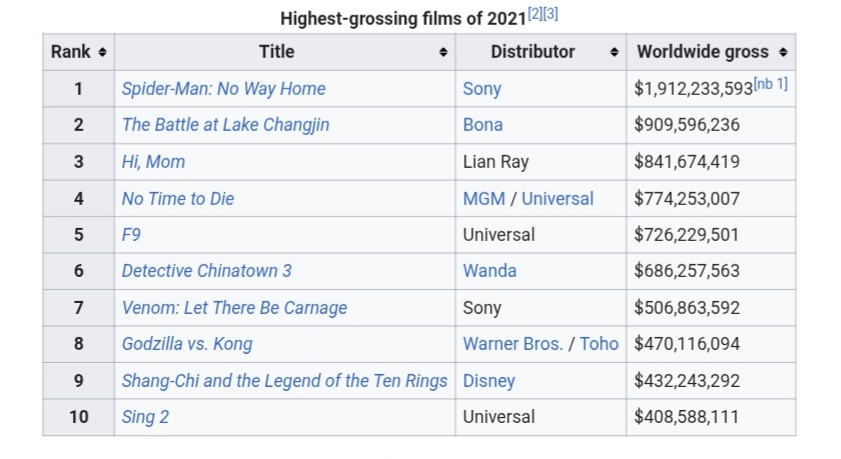The height and width of the screenshot is (459, 841).
Task: Sort table by Distributor column arrows
Action: [x=614, y=52]
